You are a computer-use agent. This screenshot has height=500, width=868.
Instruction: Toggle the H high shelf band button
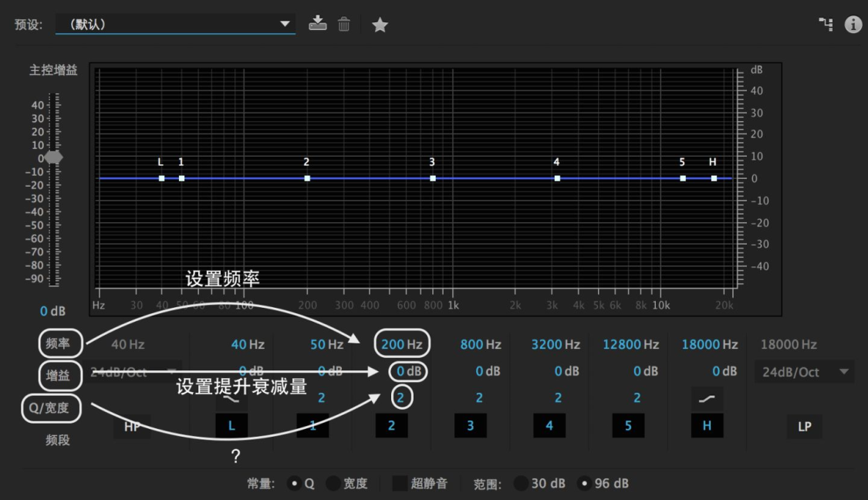click(x=707, y=426)
